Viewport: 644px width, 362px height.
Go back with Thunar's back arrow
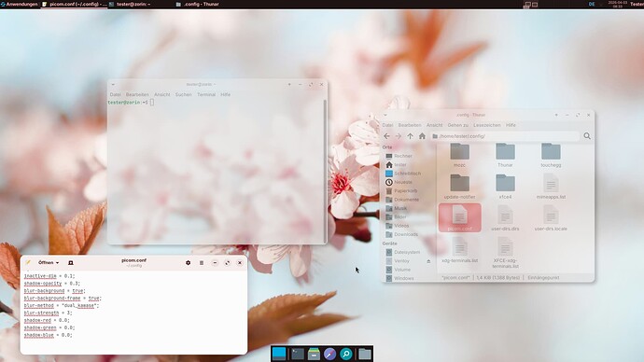pyautogui.click(x=387, y=136)
